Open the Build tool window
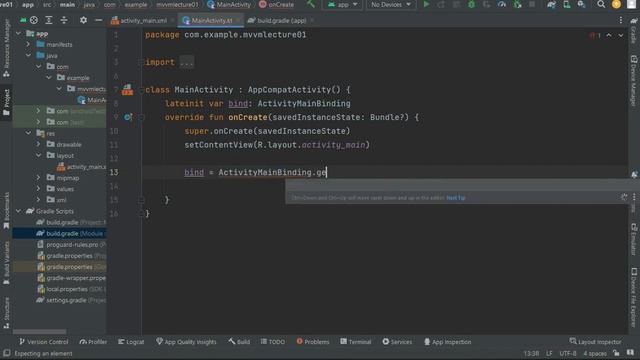 pos(239,342)
